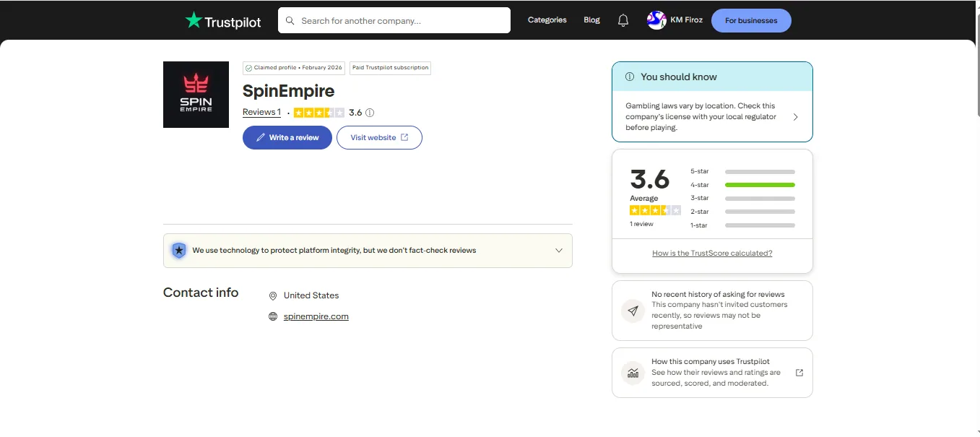Click the KM Firoz username
Image resolution: width=980 pixels, height=437 pixels.
(688, 20)
